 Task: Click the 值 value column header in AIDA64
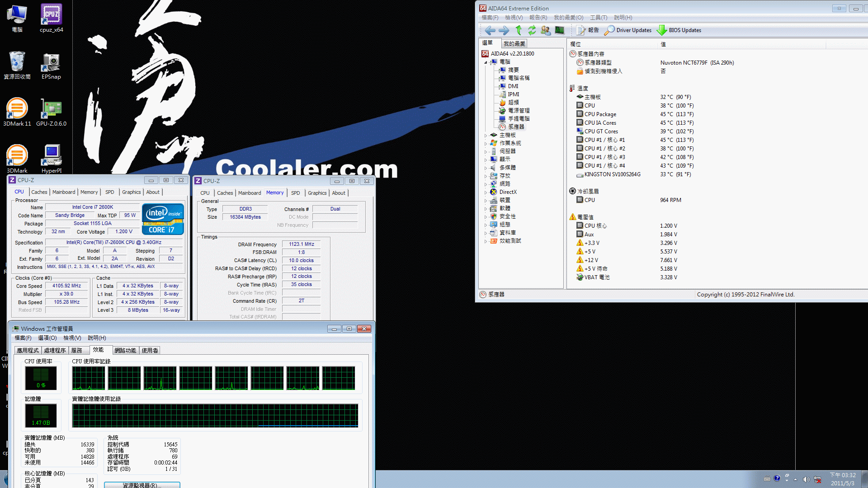pyautogui.click(x=741, y=44)
